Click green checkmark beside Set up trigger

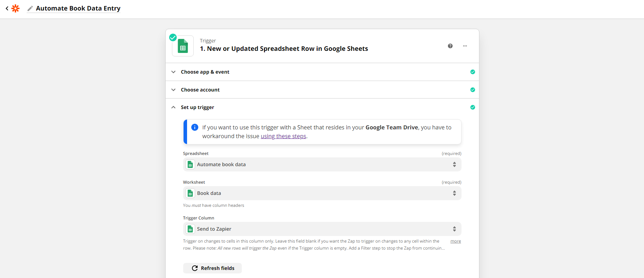click(472, 107)
